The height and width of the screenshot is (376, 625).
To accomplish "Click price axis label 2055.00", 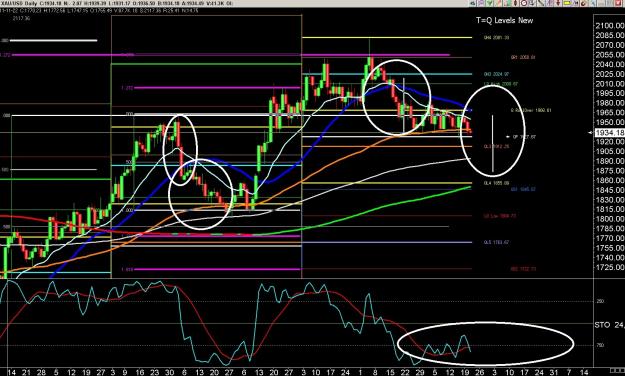I will 610,55.
